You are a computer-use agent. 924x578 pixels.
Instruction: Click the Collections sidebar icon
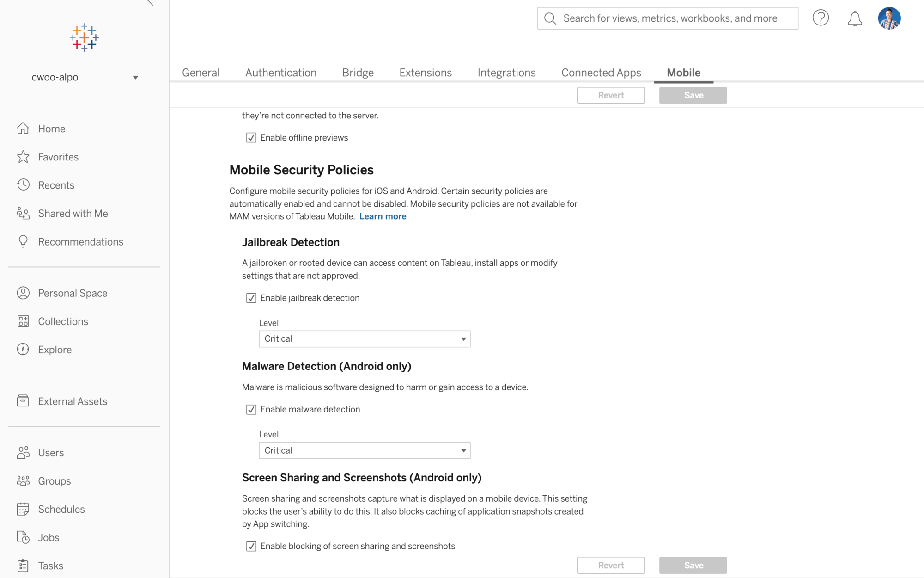pos(23,322)
